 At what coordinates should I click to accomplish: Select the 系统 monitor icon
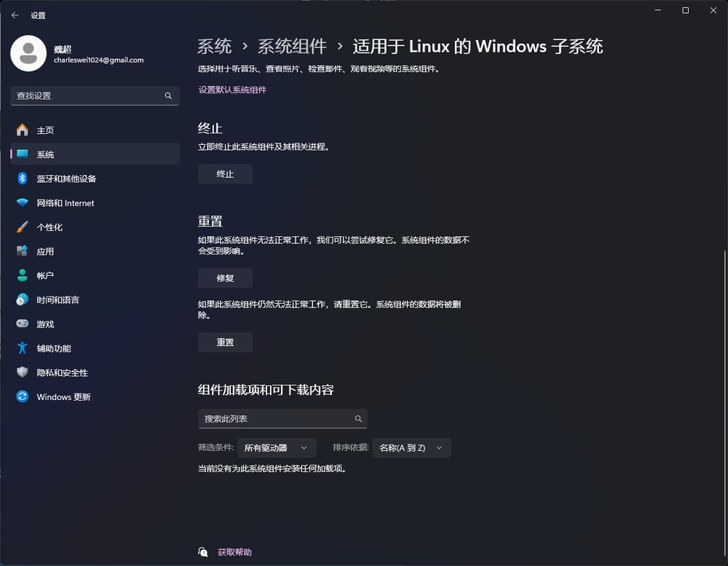(x=23, y=154)
